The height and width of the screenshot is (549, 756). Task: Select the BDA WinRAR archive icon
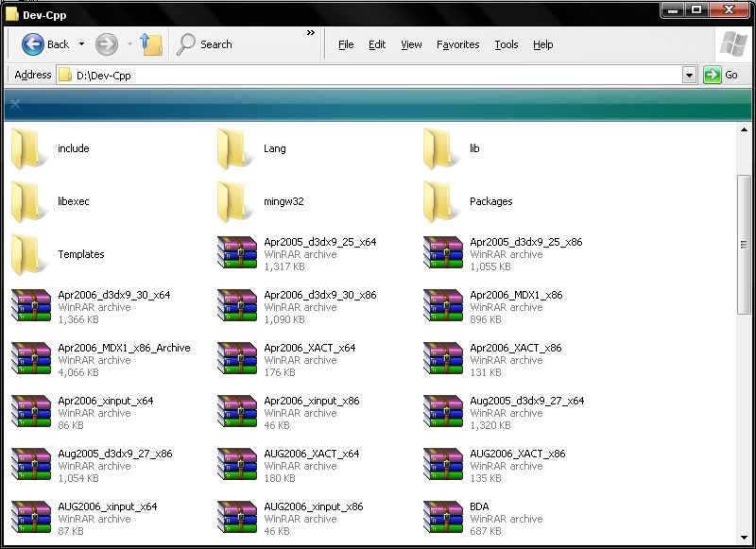442,519
